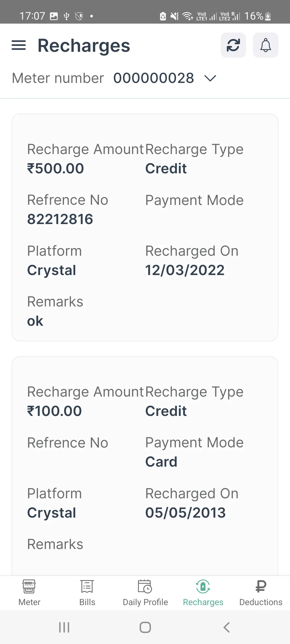Expand the meter number dropdown chevron
Screen dimensions: 290x644
coord(210,78)
